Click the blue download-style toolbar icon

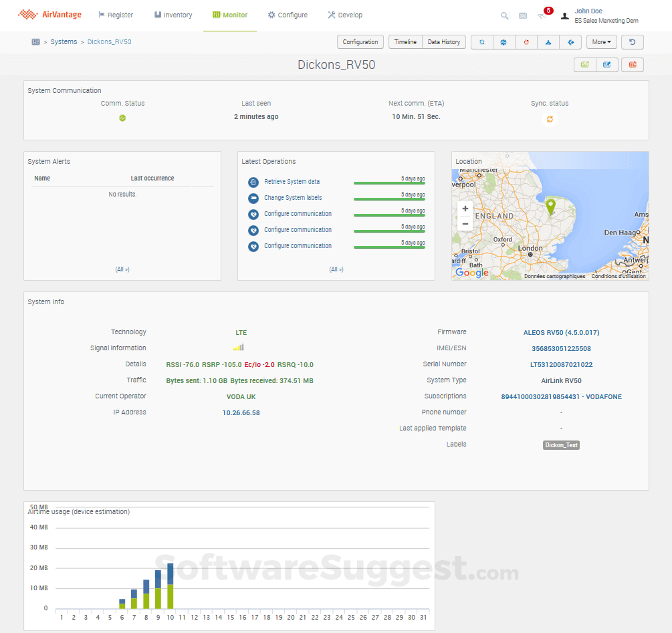click(548, 42)
